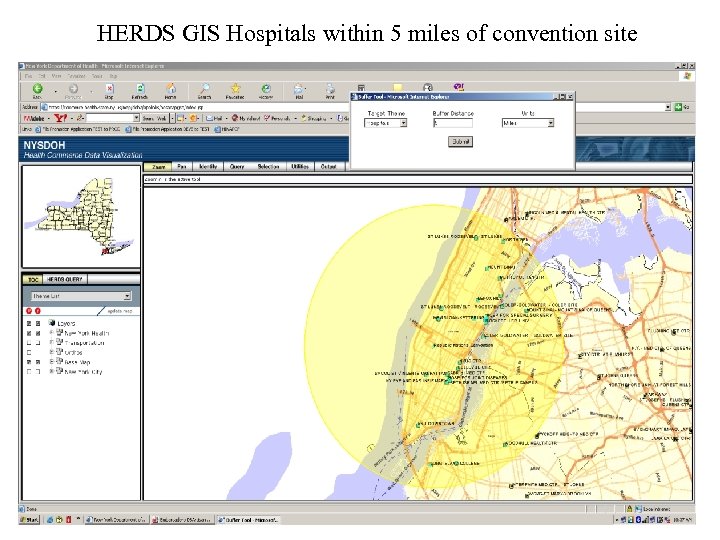Select the Pan tab
720x540 pixels.
(x=182, y=167)
